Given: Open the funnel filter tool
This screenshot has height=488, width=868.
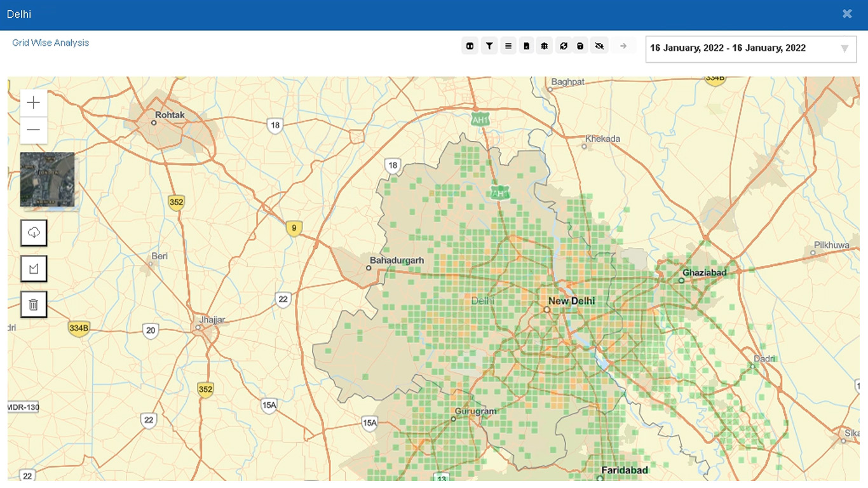Looking at the screenshot, I should pyautogui.click(x=489, y=46).
